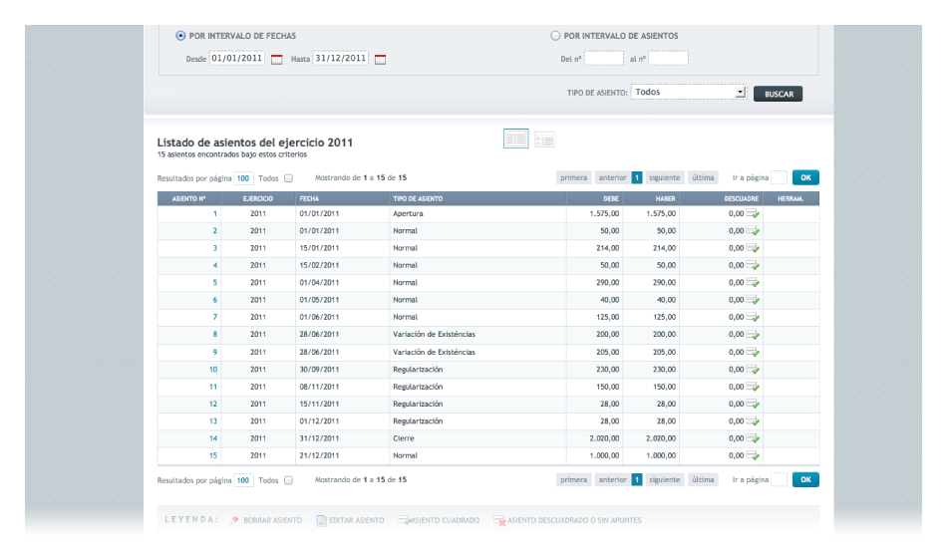Screen dimensions: 947x560
Task: Select page 1 in top pager
Action: pyautogui.click(x=637, y=177)
